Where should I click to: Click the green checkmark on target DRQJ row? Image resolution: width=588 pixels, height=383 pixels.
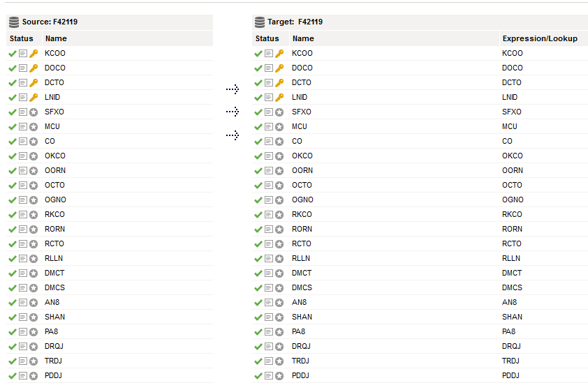pos(258,347)
